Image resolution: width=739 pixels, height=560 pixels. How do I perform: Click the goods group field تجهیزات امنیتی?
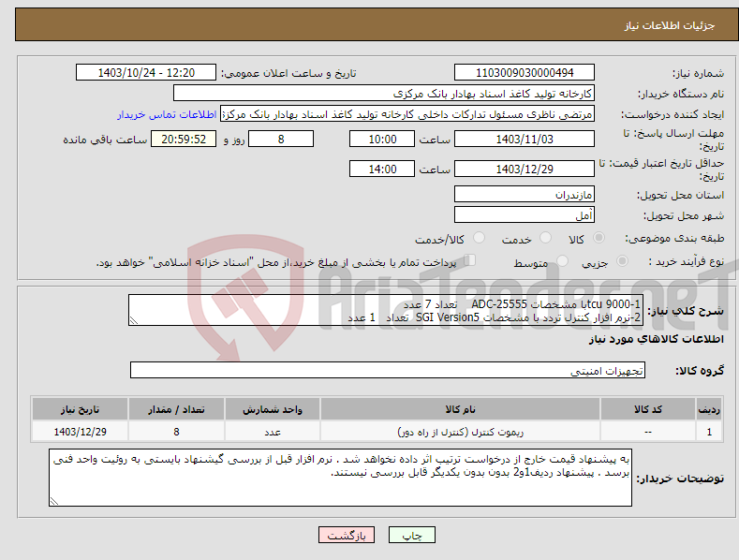point(388,371)
